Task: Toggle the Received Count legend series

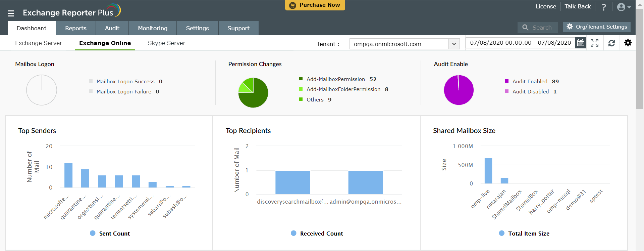Action: 317,234
